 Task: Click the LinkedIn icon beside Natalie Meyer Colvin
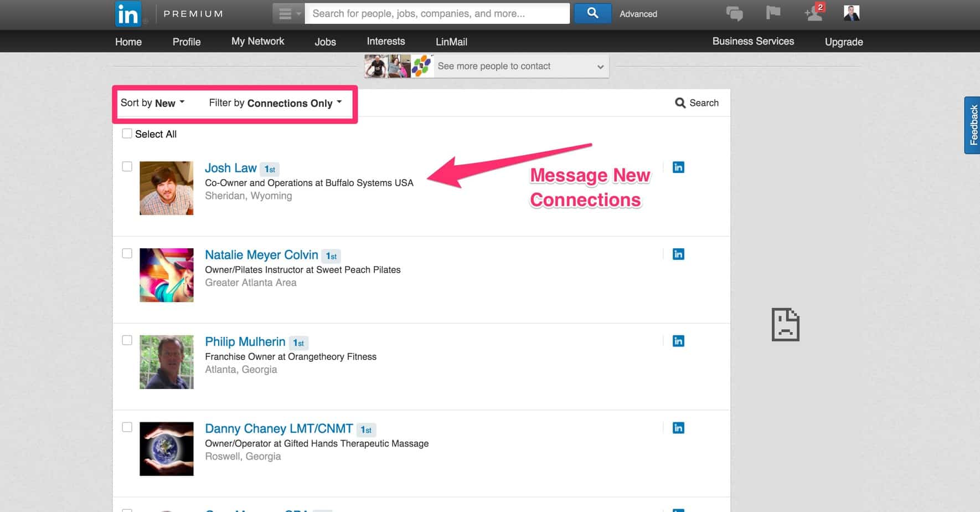tap(678, 254)
